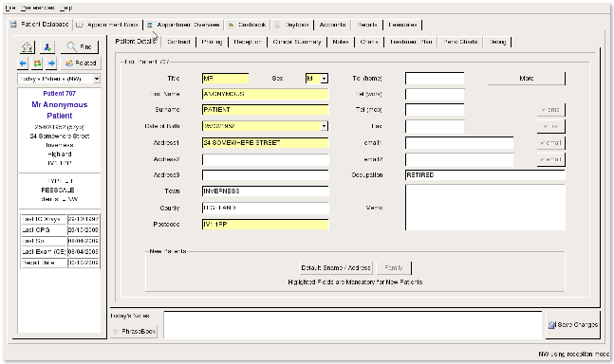Click the empty Address2 field
The image size is (614, 364).
pyautogui.click(x=266, y=159)
